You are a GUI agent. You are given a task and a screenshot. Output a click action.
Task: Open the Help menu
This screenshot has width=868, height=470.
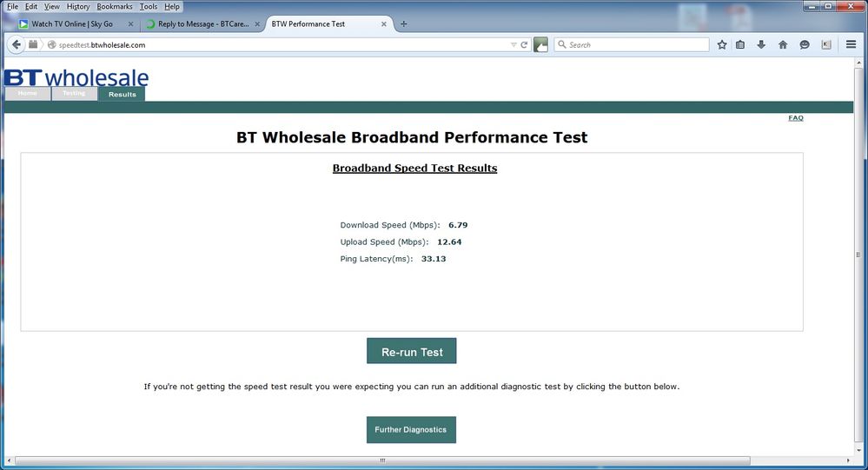click(172, 7)
